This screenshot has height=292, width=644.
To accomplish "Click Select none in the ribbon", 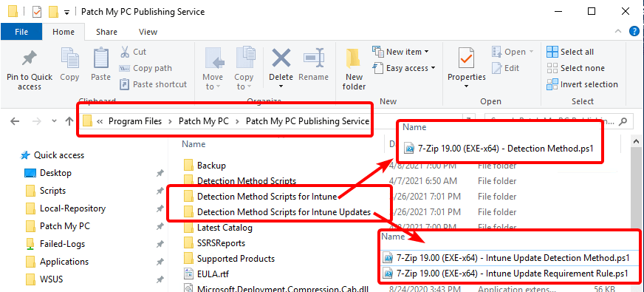I will [575, 68].
